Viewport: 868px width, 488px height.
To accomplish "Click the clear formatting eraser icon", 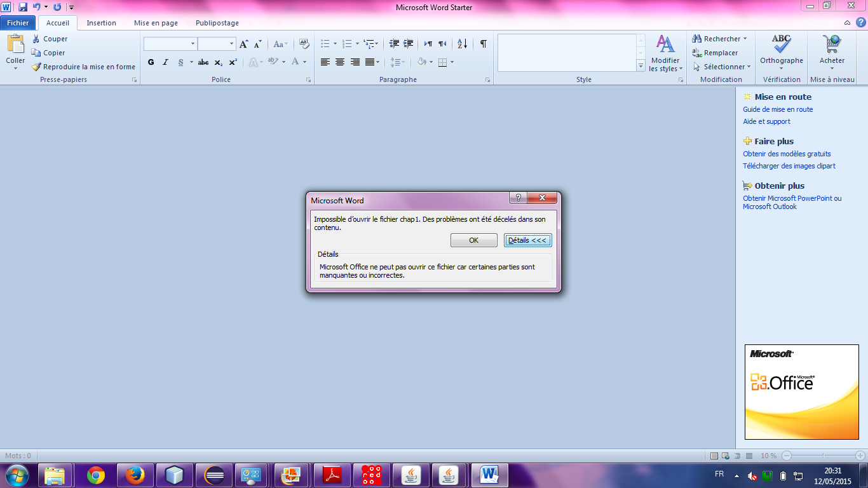I will pyautogui.click(x=304, y=44).
